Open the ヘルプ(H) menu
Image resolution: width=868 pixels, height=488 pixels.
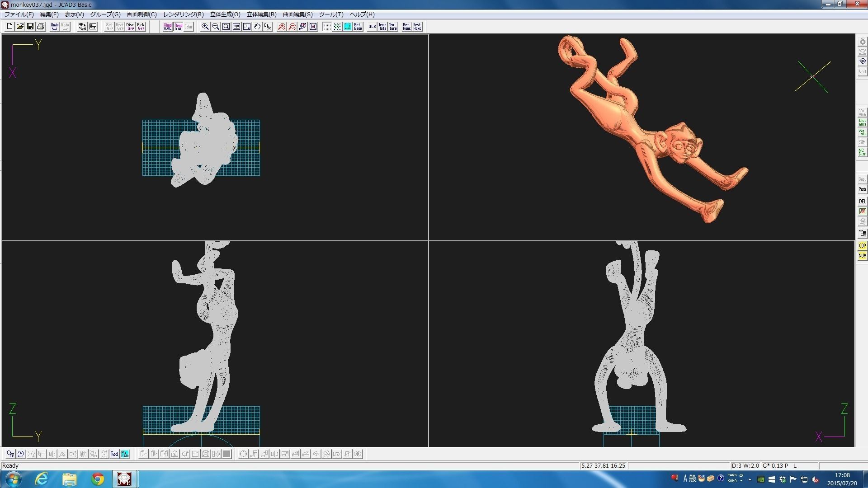click(362, 14)
